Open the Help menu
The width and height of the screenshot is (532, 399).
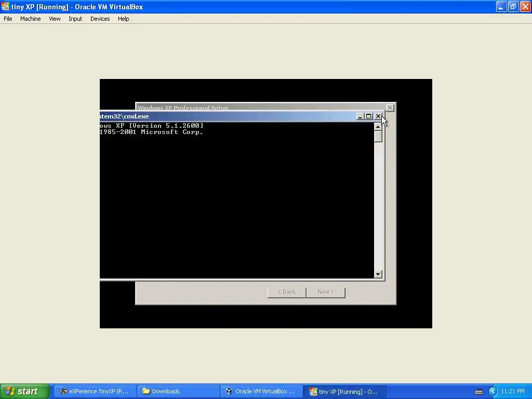coord(124,19)
